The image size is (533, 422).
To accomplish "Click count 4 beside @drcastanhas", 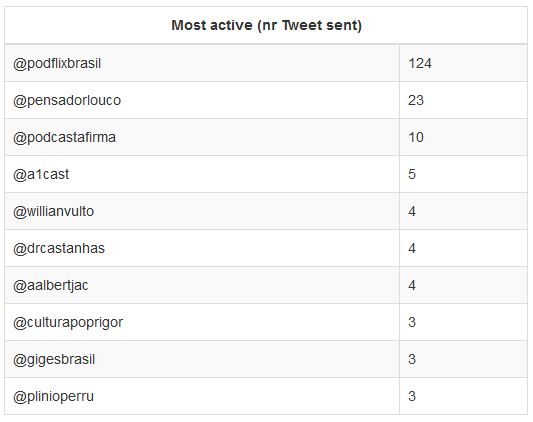I will tap(412, 249).
